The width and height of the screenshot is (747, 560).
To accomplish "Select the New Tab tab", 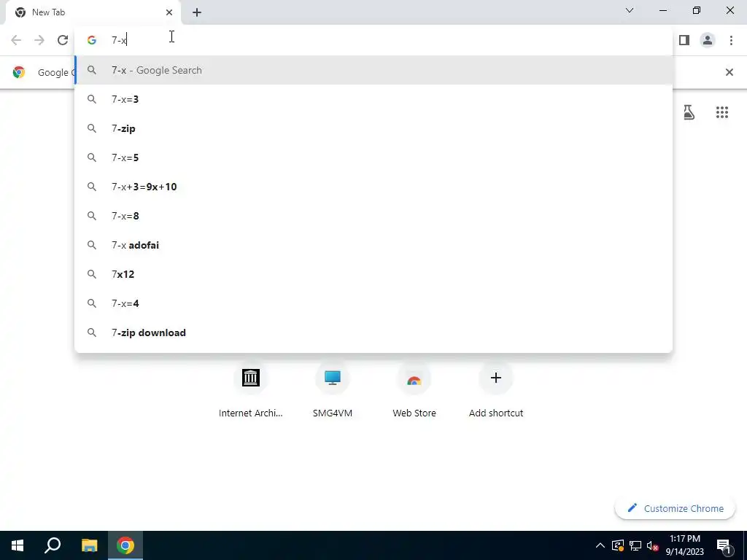I will coord(93,12).
